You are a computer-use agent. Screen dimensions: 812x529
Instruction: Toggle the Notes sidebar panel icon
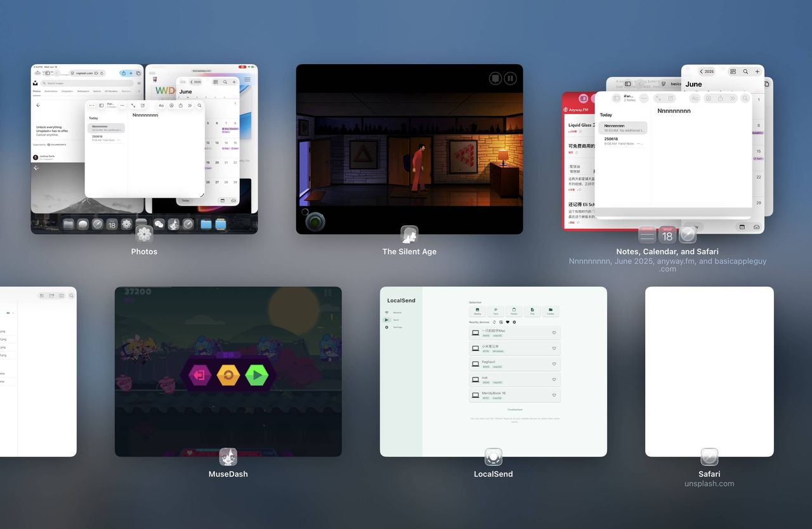pyautogui.click(x=617, y=98)
